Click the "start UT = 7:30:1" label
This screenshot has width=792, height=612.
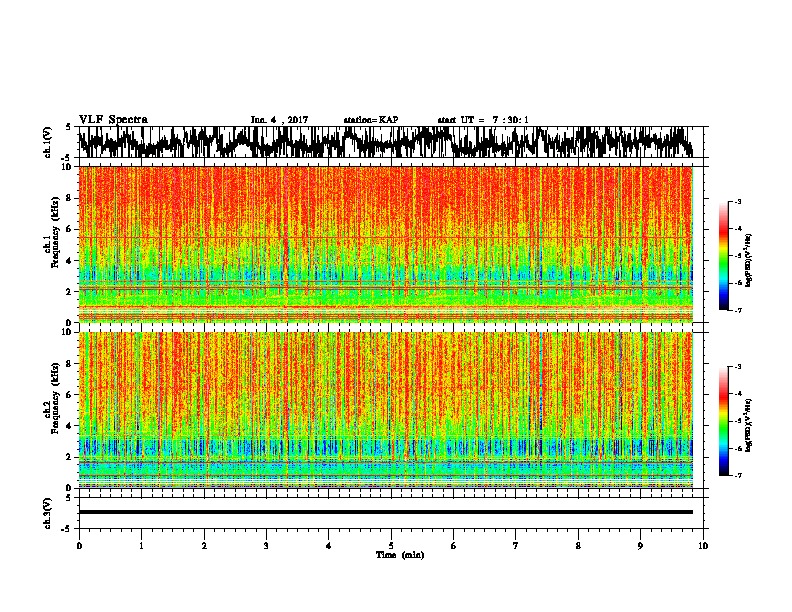[x=483, y=120]
